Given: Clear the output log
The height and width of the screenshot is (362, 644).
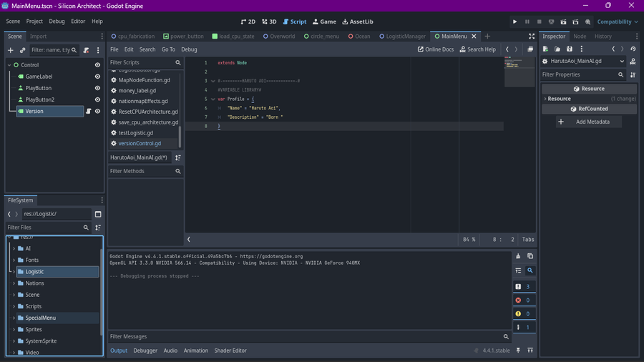Looking at the screenshot, I should click(518, 256).
